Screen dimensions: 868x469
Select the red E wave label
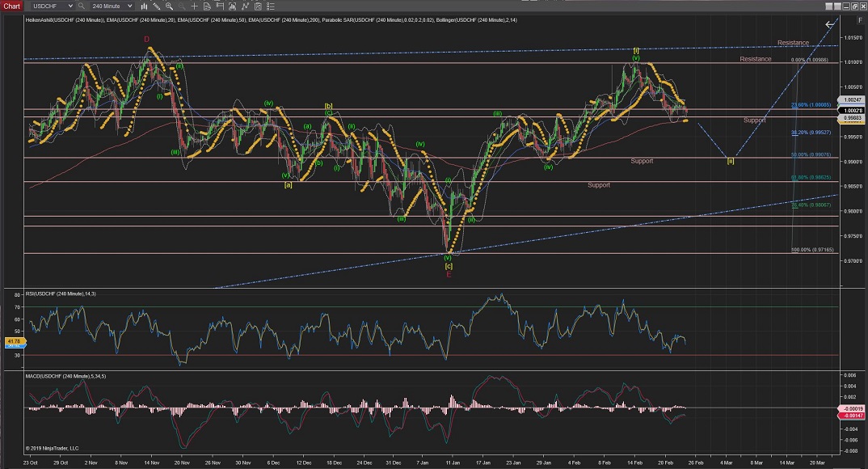[449, 275]
